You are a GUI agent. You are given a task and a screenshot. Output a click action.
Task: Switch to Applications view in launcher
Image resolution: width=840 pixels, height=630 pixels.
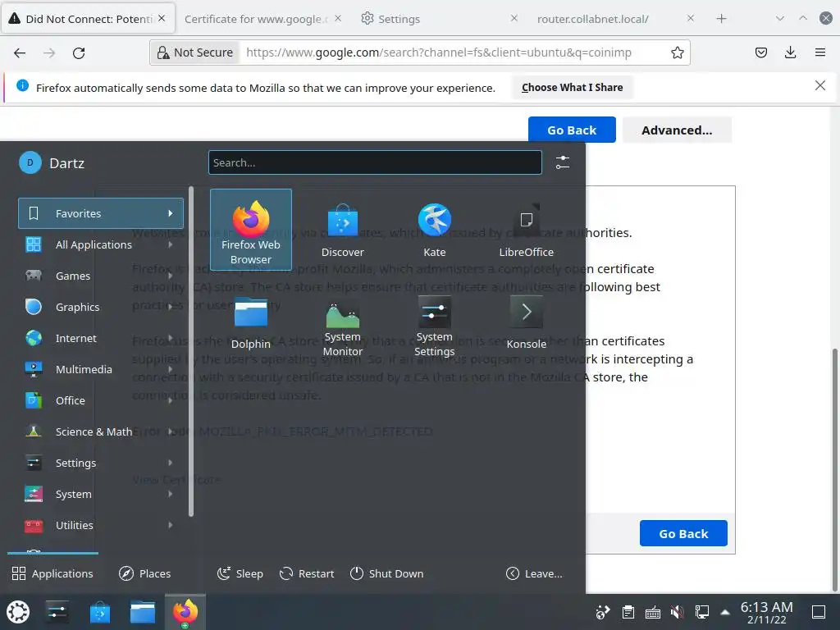[52, 573]
